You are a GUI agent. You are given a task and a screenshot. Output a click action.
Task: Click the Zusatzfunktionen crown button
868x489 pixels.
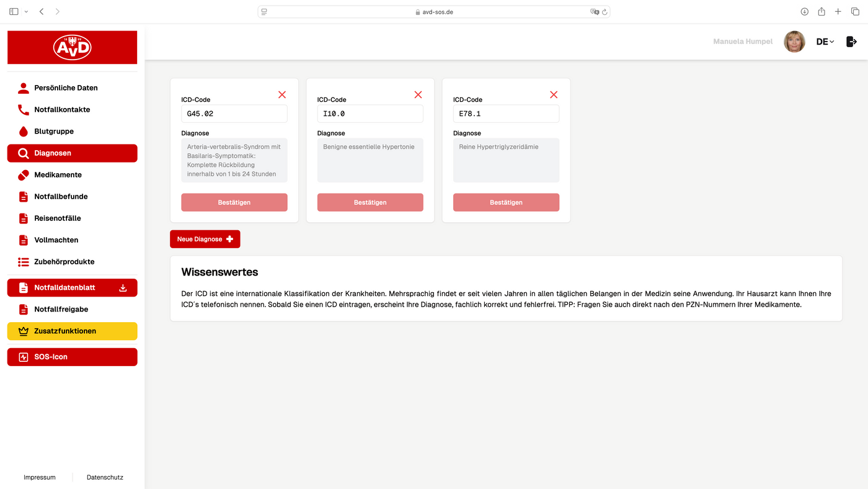coord(72,331)
